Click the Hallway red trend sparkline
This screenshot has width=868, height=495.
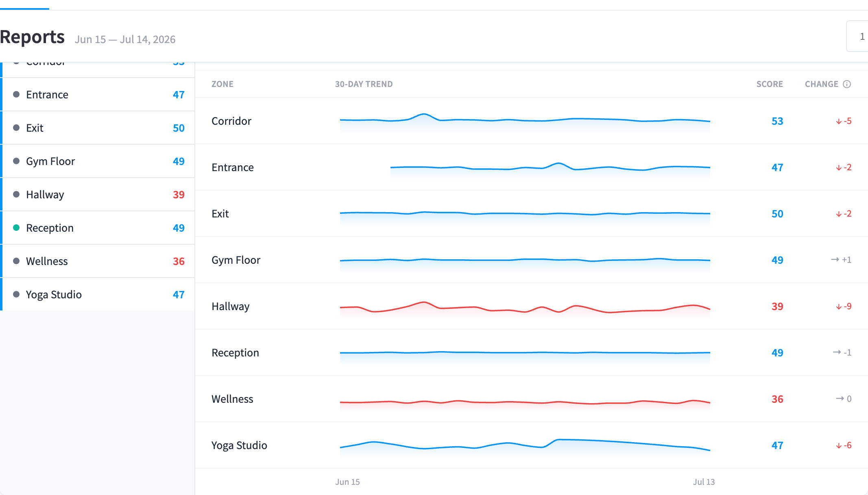(525, 309)
